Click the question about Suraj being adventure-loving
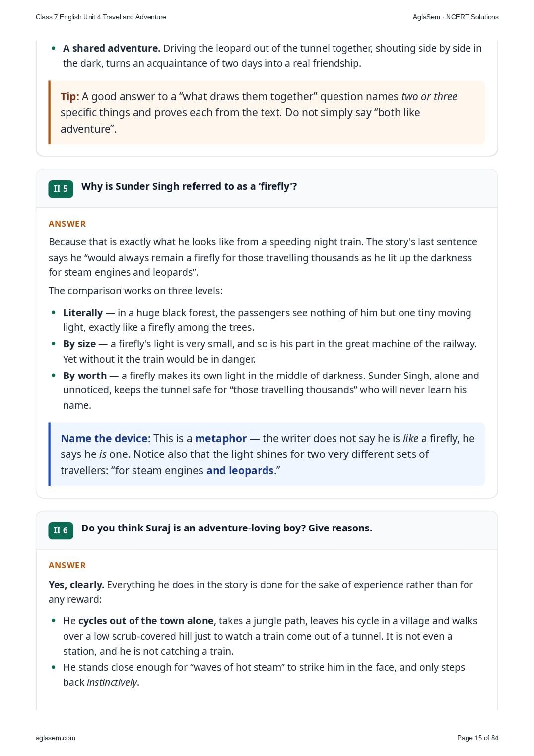This screenshot has height=756, width=534. (227, 528)
